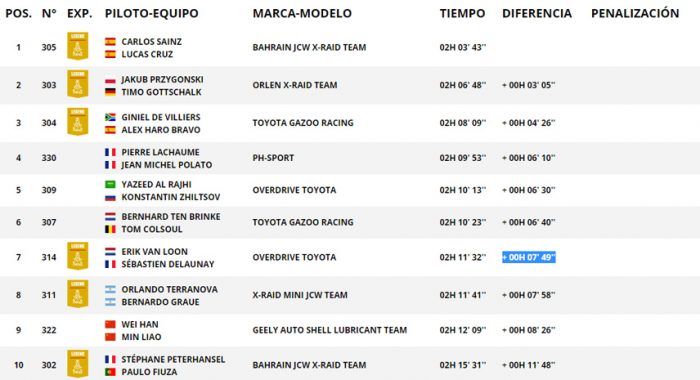Click the Spanish flag next to Lucas Cruz

click(110, 54)
